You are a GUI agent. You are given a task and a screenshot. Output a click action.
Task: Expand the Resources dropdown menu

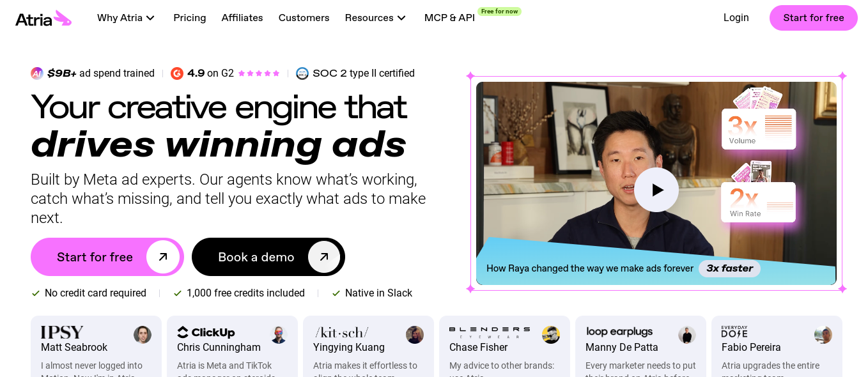coord(375,18)
